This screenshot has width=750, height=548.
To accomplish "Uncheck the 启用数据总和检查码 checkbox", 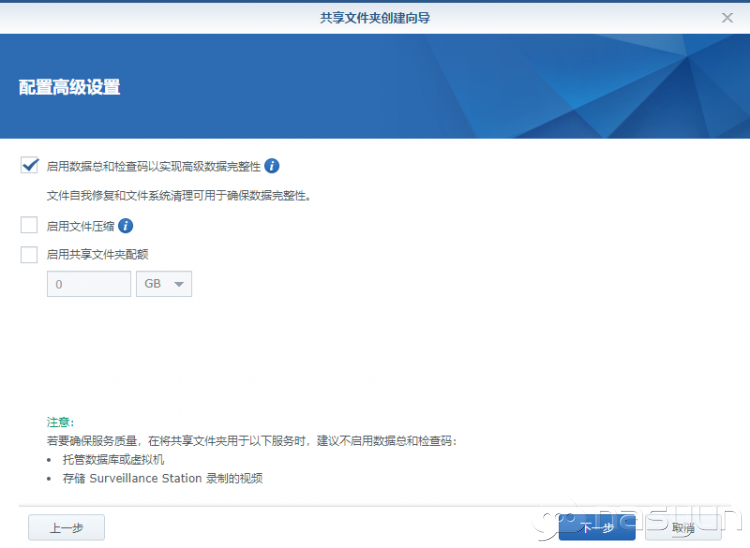I will pos(30,166).
